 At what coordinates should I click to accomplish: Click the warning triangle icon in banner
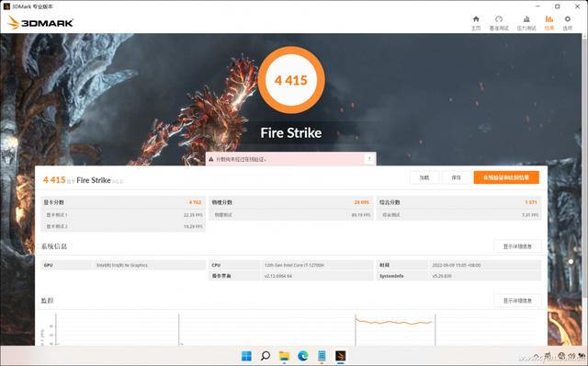pos(211,159)
